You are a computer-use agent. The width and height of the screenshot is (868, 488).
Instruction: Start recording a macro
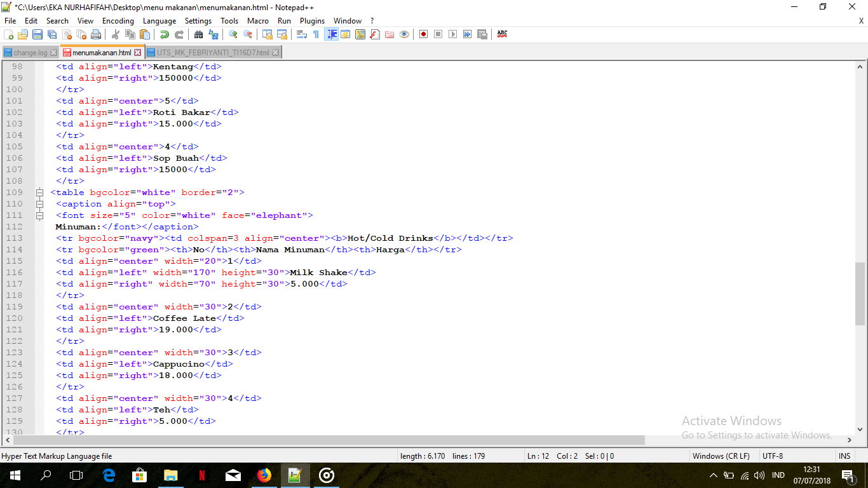pos(423,34)
